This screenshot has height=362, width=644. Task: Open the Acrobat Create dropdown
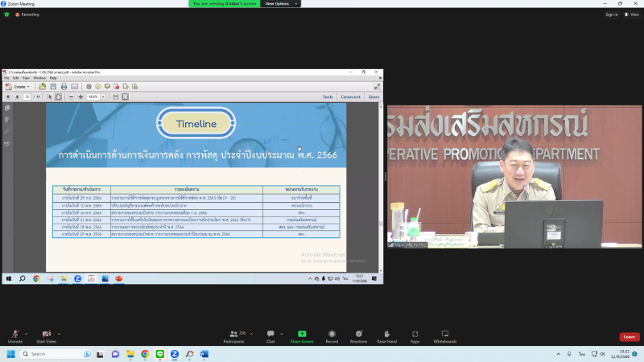click(17, 87)
